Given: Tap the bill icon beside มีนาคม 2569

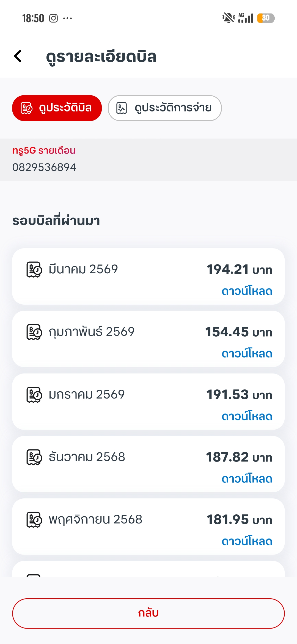Looking at the screenshot, I should click(x=34, y=269).
